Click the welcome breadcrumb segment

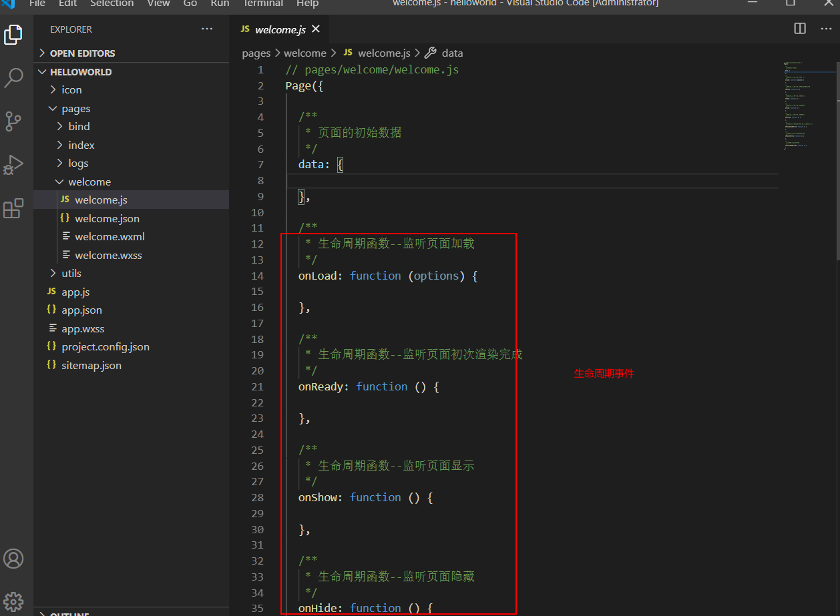[305, 53]
